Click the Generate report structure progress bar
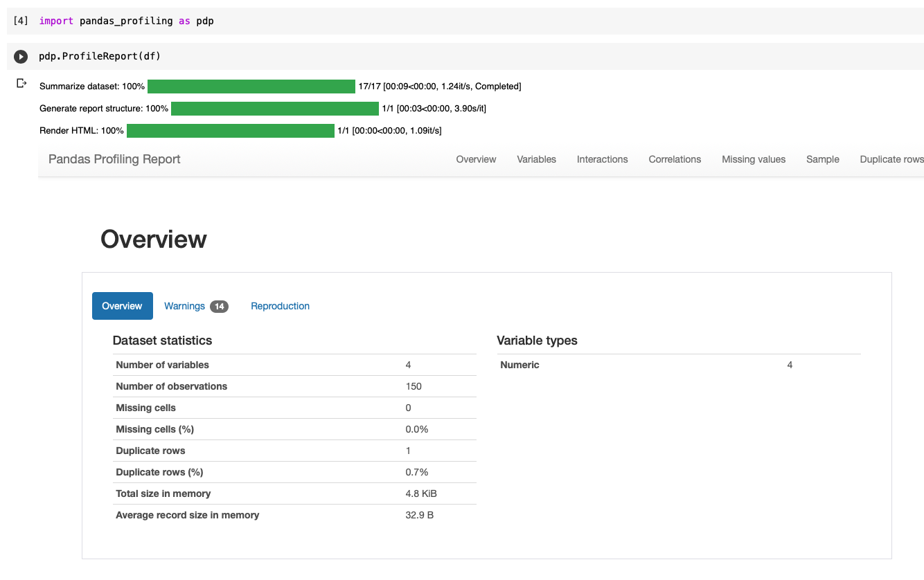Viewport: 924px width, 580px height. click(x=275, y=108)
